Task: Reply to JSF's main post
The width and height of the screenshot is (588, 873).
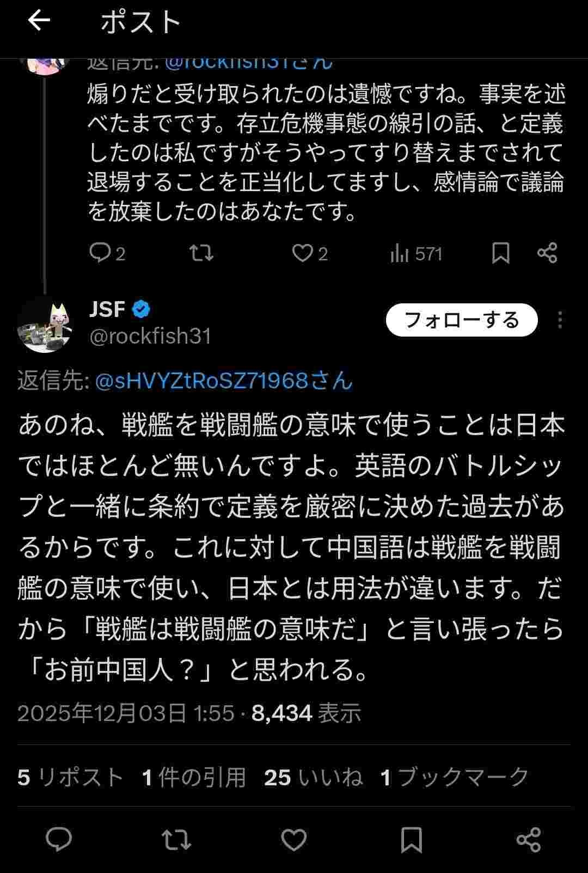Action: pyautogui.click(x=59, y=839)
